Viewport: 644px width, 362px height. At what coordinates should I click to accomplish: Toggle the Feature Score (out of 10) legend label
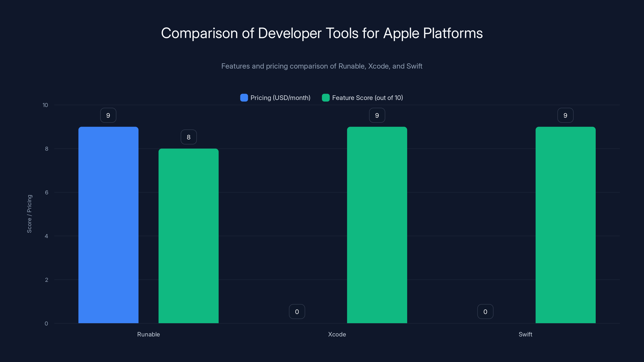[x=367, y=98]
